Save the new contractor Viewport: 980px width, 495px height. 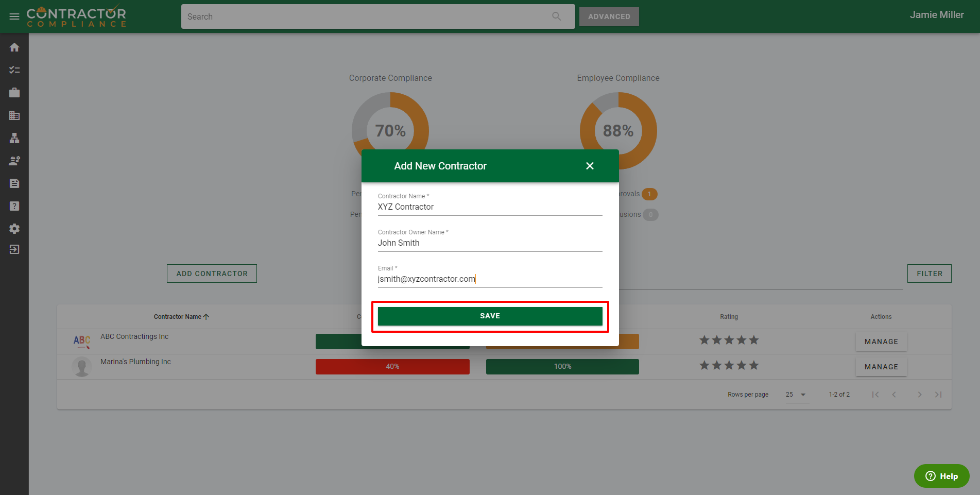point(490,316)
